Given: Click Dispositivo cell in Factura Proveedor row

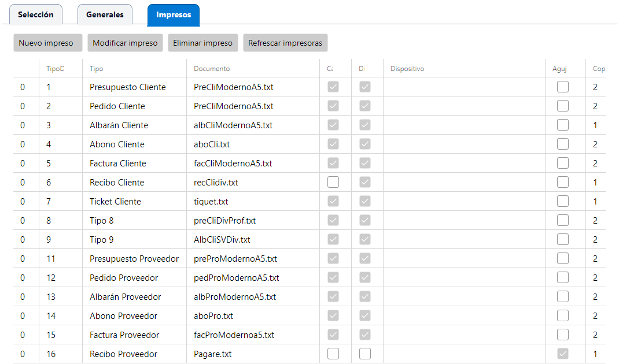Looking at the screenshot, I should click(464, 335).
